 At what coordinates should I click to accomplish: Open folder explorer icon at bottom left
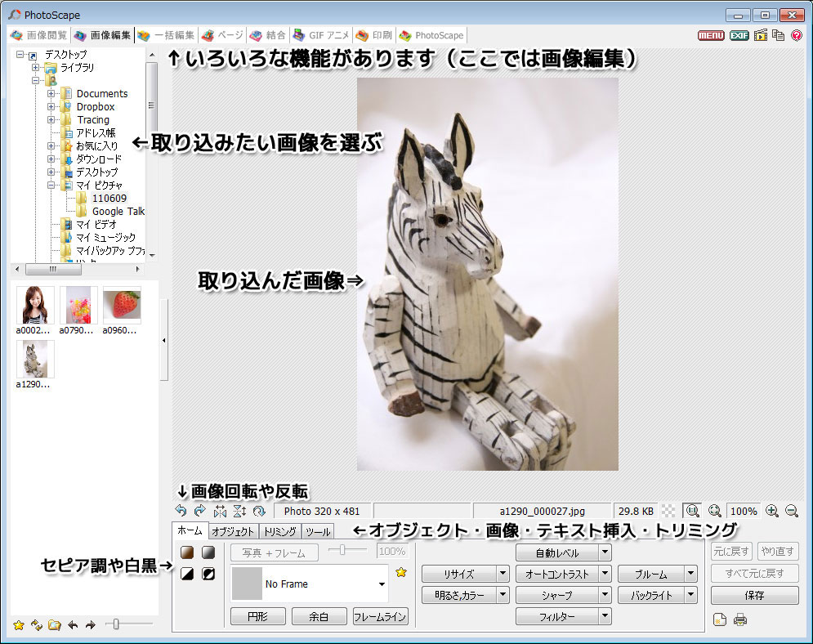(55, 625)
